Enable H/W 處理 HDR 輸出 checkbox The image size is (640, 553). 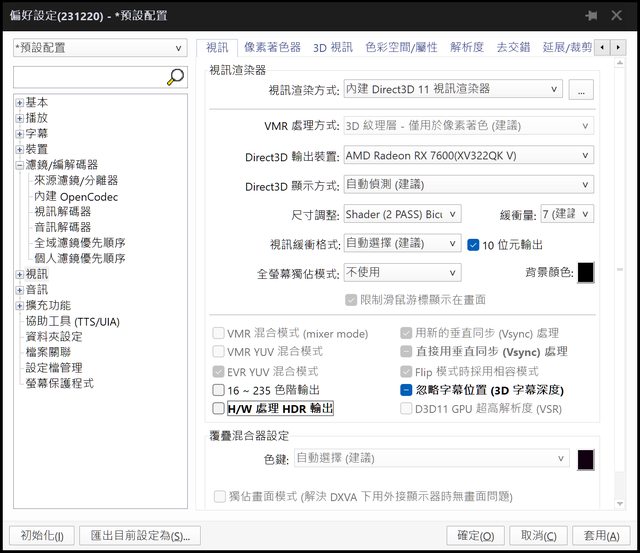pos(219,408)
